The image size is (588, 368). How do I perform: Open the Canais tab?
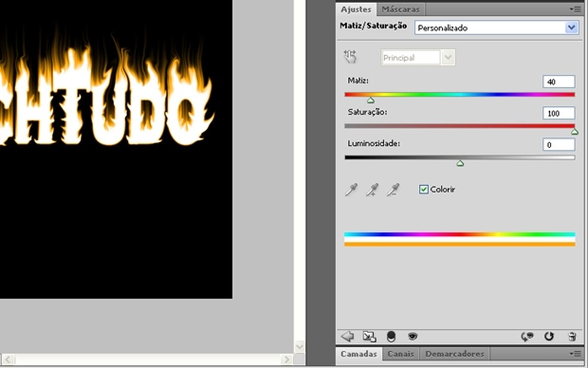400,354
